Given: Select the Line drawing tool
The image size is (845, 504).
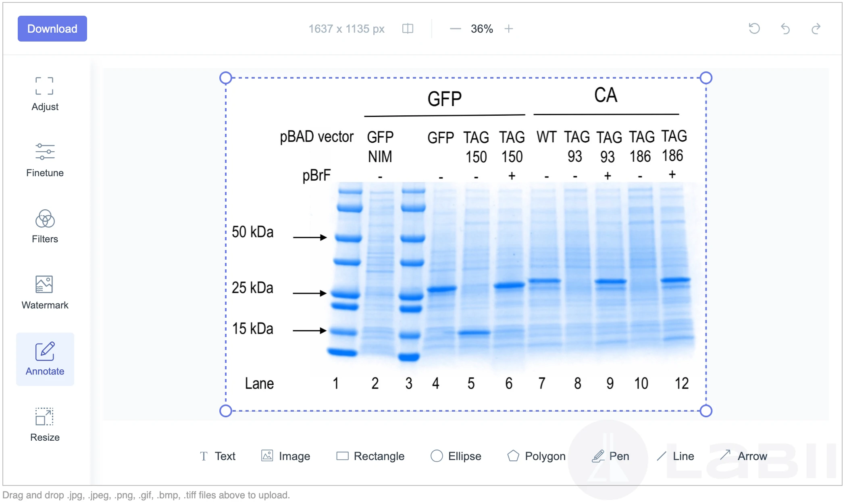Looking at the screenshot, I should click(x=675, y=456).
